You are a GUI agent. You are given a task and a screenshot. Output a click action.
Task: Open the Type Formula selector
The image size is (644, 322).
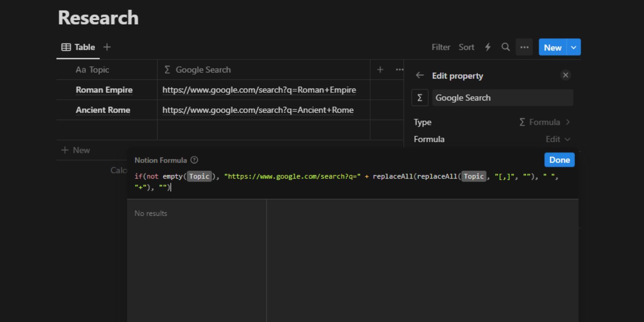(x=544, y=122)
